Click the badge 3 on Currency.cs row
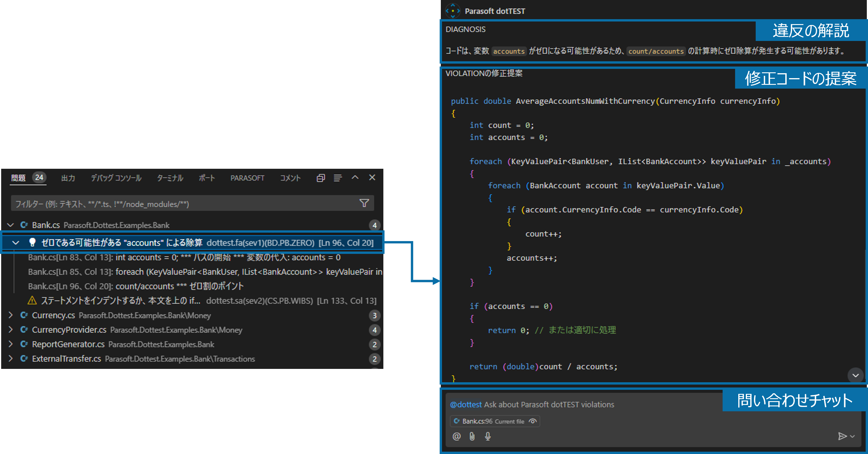868x454 pixels. point(374,315)
